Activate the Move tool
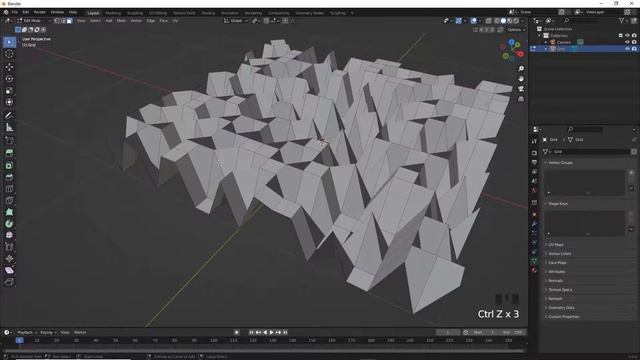This screenshot has width=640, height=360. coord(9,67)
